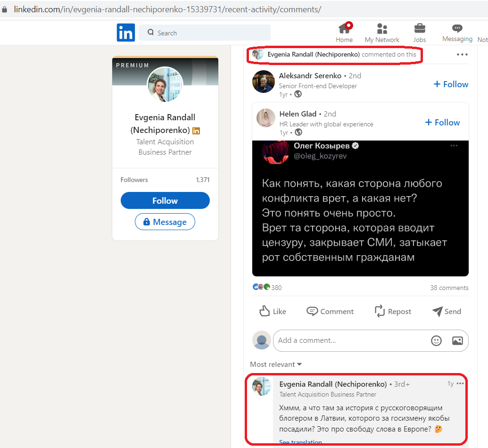The width and height of the screenshot is (488, 448).
Task: Open the 38 comments link
Action: click(x=449, y=288)
